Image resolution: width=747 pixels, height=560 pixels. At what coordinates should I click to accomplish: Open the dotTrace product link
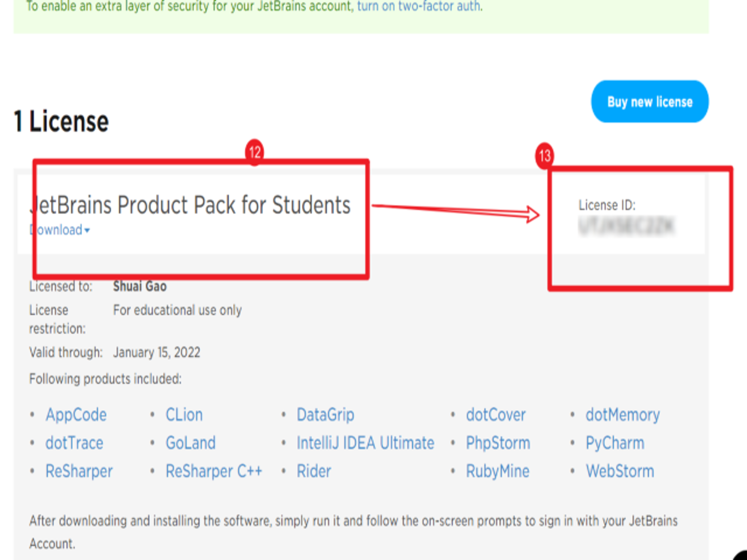74,443
